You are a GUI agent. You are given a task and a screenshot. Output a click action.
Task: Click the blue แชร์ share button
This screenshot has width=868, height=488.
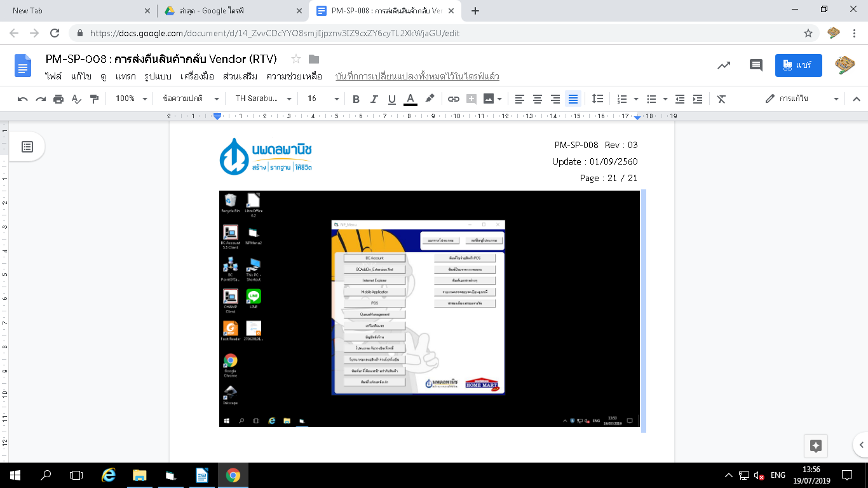[x=799, y=65]
